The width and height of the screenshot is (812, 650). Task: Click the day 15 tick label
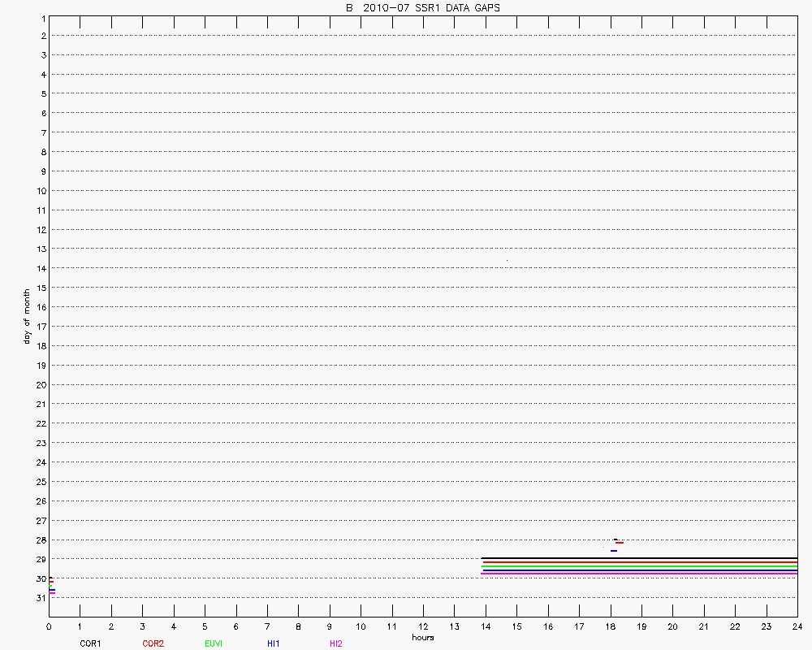click(x=39, y=288)
